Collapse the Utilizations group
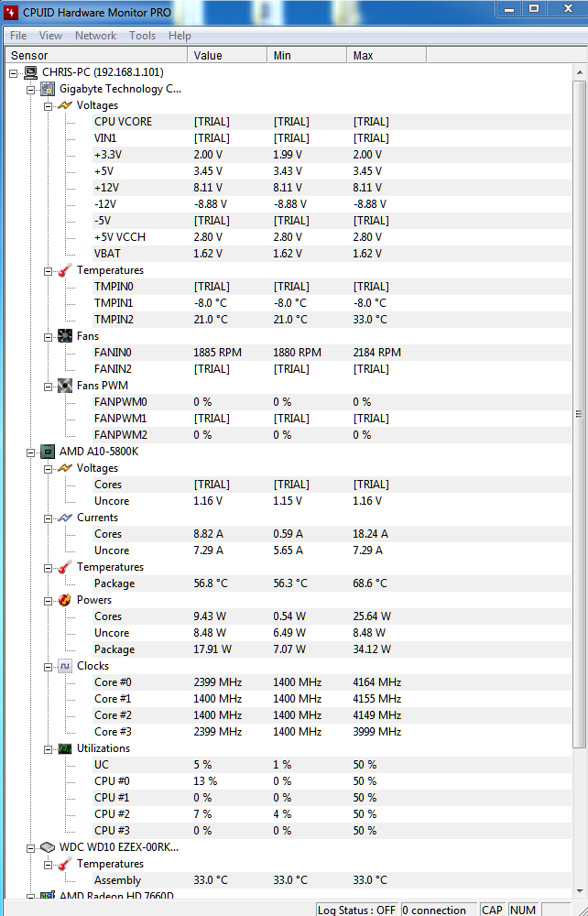Screen dimensions: 588x916 tap(48, 749)
